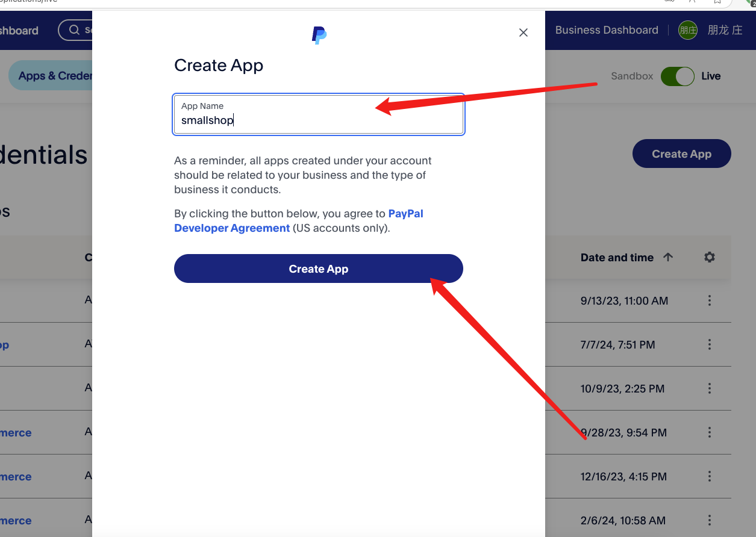Screen dimensions: 756x537
Task: Open options menu for 2/6/24 app
Action: click(710, 520)
